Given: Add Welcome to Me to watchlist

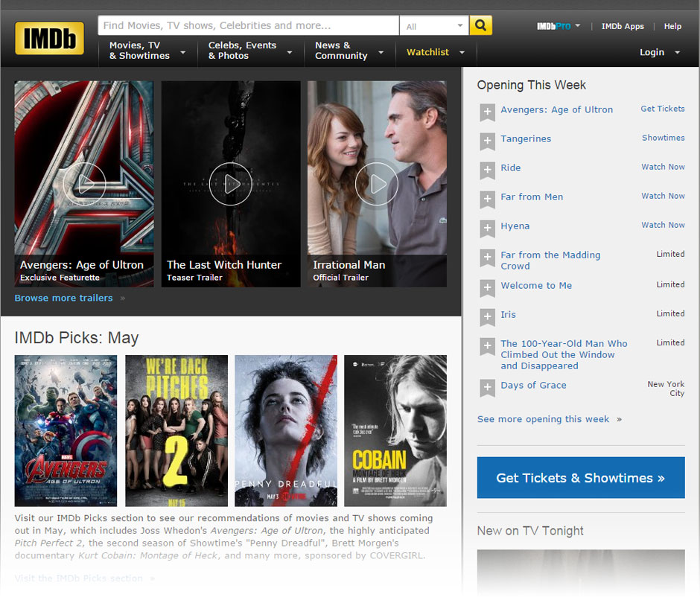Looking at the screenshot, I should [x=487, y=288].
